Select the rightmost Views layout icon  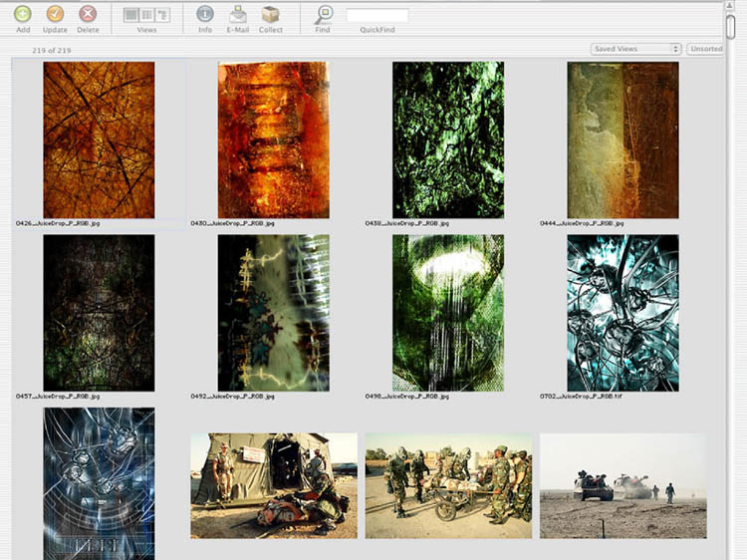[162, 15]
